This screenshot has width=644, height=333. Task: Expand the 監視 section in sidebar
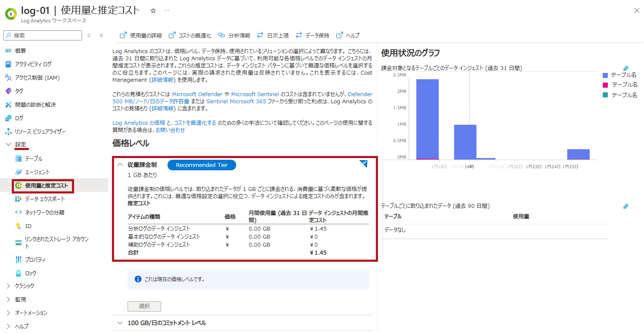pyautogui.click(x=8, y=299)
